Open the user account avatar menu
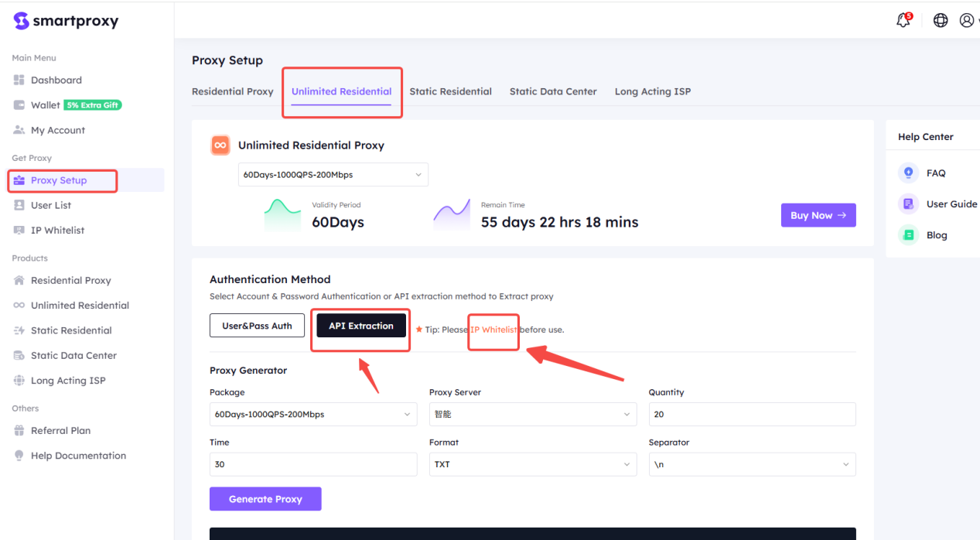Screen dimensions: 980x540 pos(967,20)
